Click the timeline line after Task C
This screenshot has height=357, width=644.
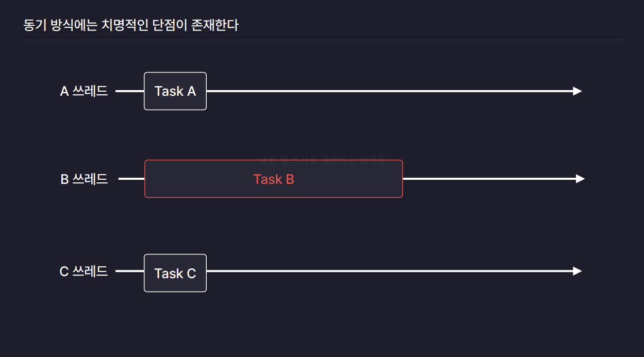(x=390, y=271)
